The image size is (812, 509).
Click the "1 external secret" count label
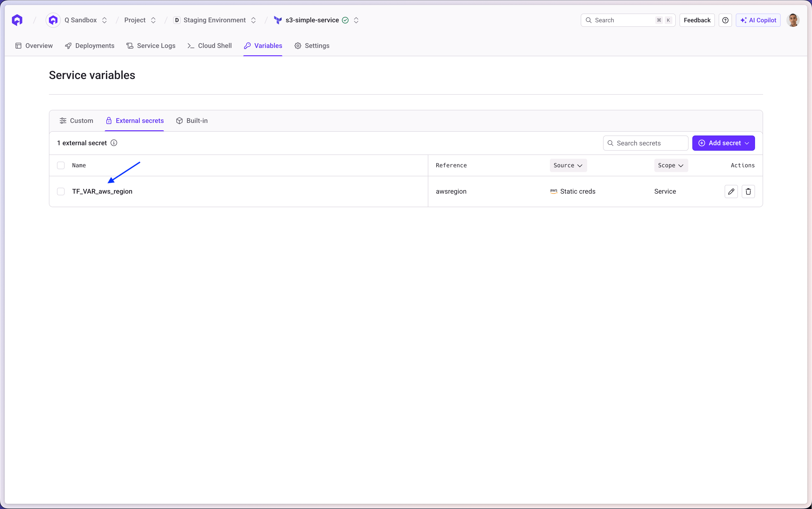[82, 143]
